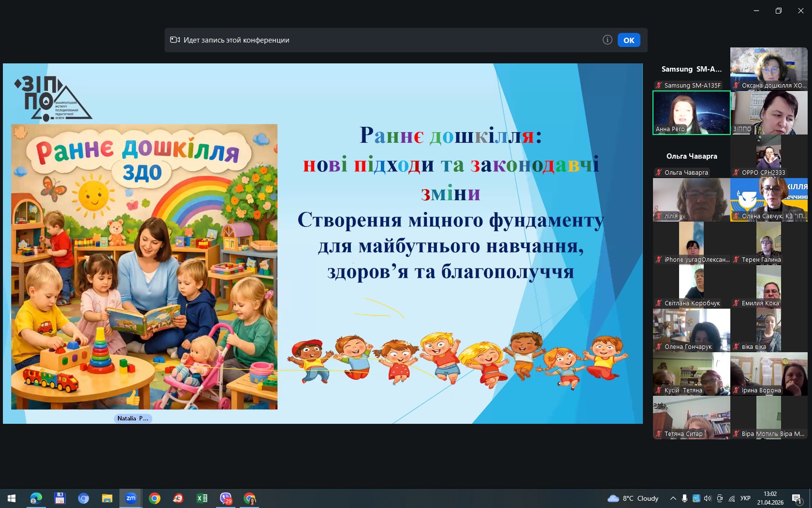Image resolution: width=812 pixels, height=508 pixels.
Task: Click the OK button on the recording banner
Action: coord(628,40)
